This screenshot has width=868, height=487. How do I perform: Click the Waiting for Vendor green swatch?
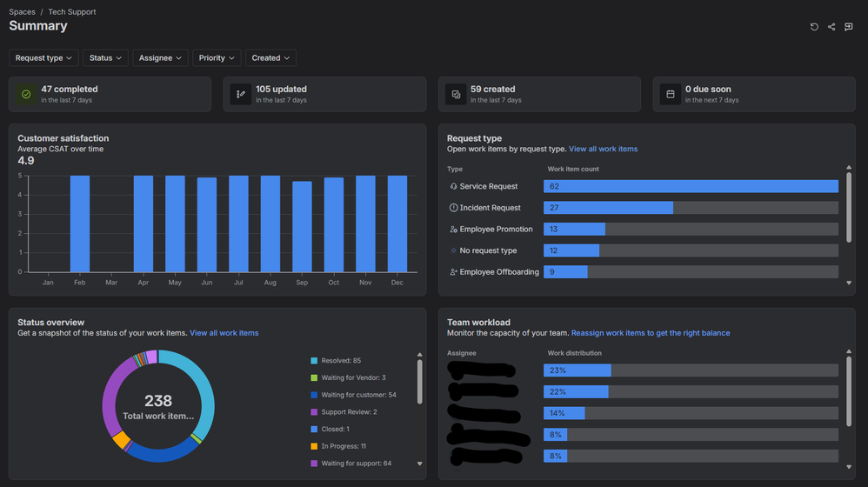[x=314, y=378]
